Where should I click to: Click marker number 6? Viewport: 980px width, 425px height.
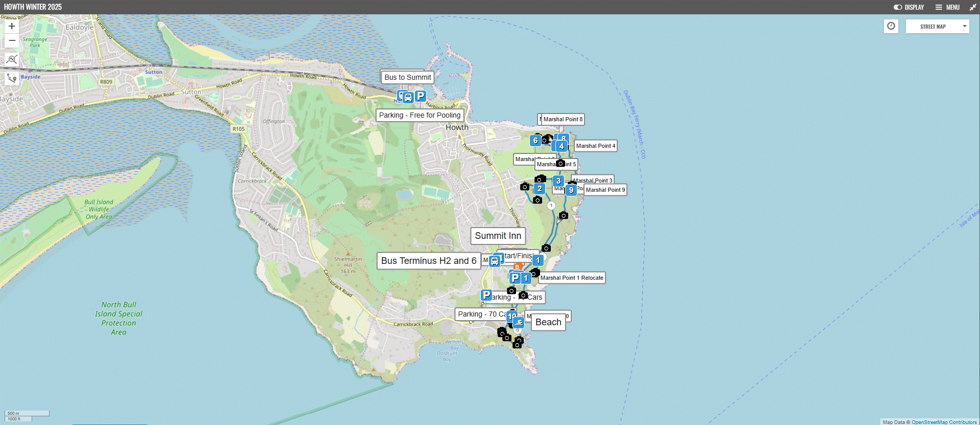coord(535,141)
